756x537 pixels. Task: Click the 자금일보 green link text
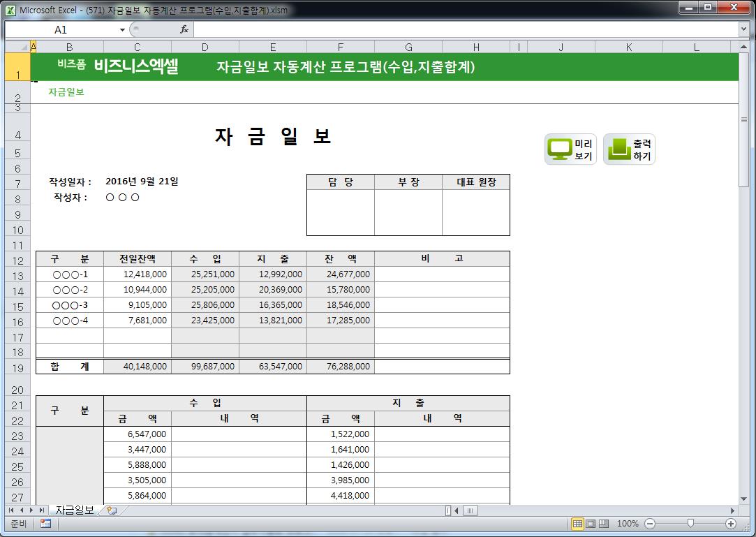point(66,92)
